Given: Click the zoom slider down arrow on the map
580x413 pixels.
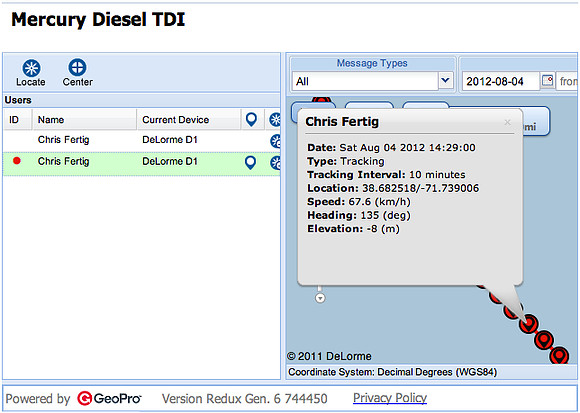Looking at the screenshot, I should click(320, 298).
